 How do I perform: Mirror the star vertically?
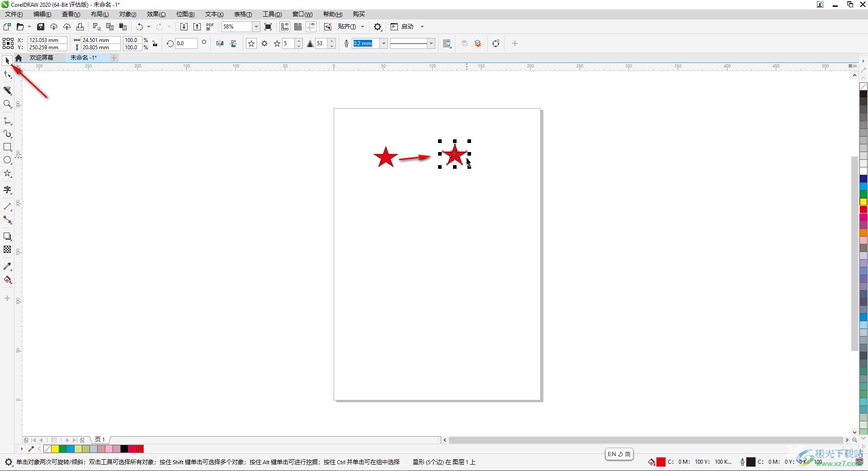(x=233, y=43)
